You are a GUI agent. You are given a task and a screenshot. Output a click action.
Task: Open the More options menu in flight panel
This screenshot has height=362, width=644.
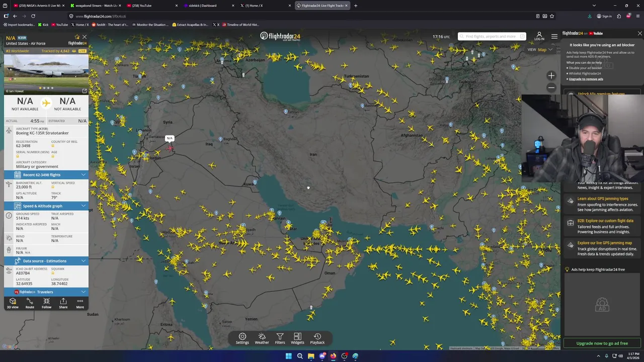80,303
